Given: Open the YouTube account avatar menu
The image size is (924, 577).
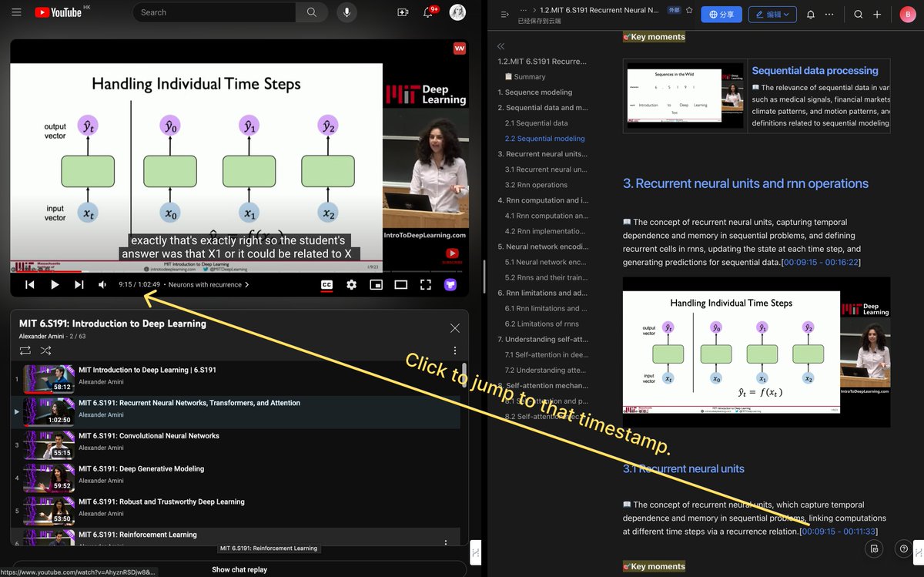Looking at the screenshot, I should (x=457, y=12).
